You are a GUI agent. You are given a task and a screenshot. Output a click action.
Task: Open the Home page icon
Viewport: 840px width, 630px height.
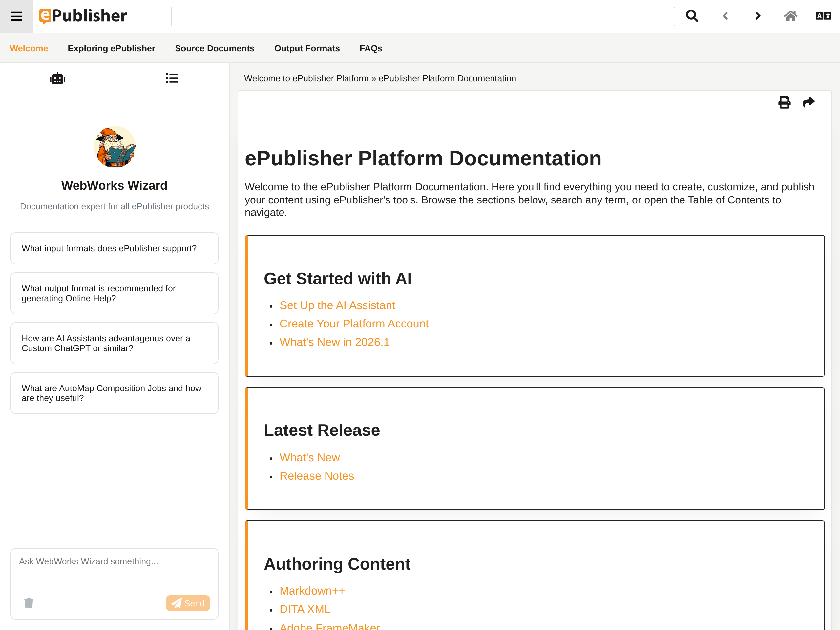tap(791, 16)
